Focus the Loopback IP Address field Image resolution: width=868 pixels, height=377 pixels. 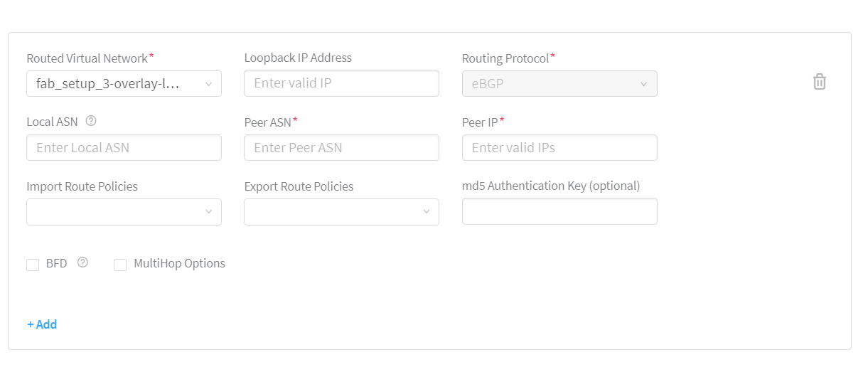[x=341, y=83]
